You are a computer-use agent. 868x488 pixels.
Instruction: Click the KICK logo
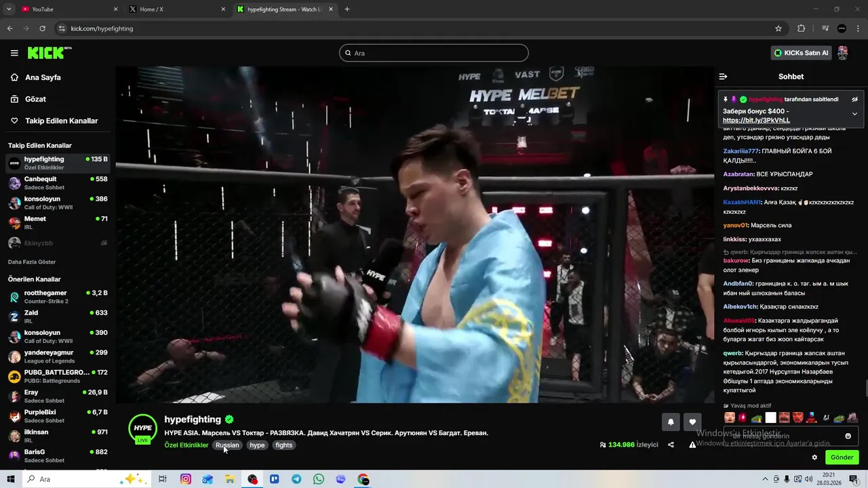[x=50, y=53]
